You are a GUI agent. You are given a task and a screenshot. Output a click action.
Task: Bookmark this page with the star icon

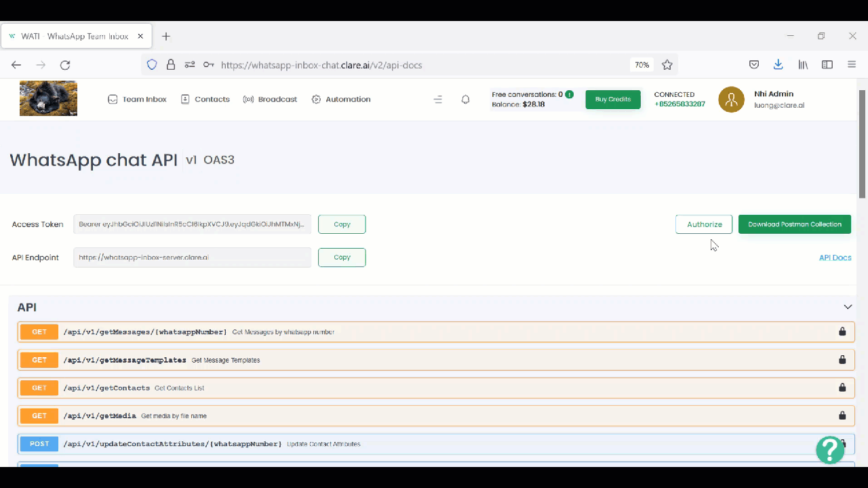667,65
